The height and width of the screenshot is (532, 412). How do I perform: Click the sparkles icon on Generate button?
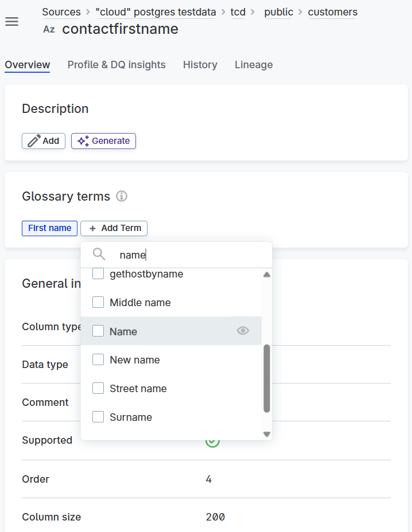click(x=83, y=140)
